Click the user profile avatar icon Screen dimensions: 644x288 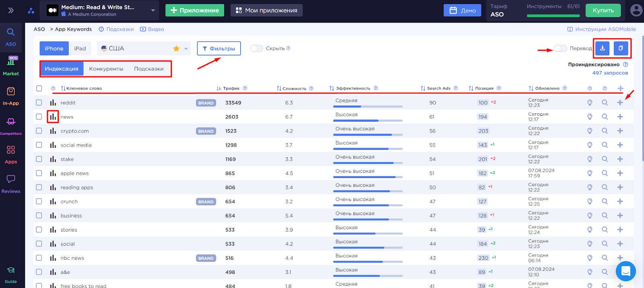pyautogui.click(x=636, y=10)
